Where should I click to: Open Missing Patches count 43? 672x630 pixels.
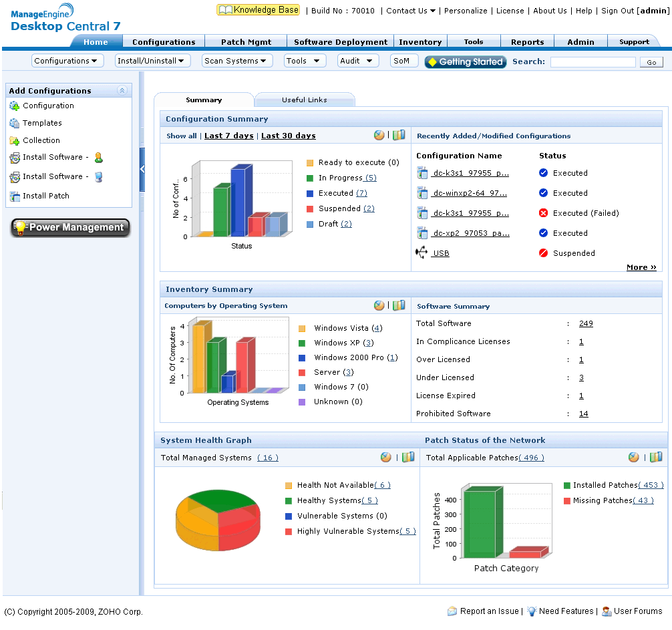coord(643,500)
